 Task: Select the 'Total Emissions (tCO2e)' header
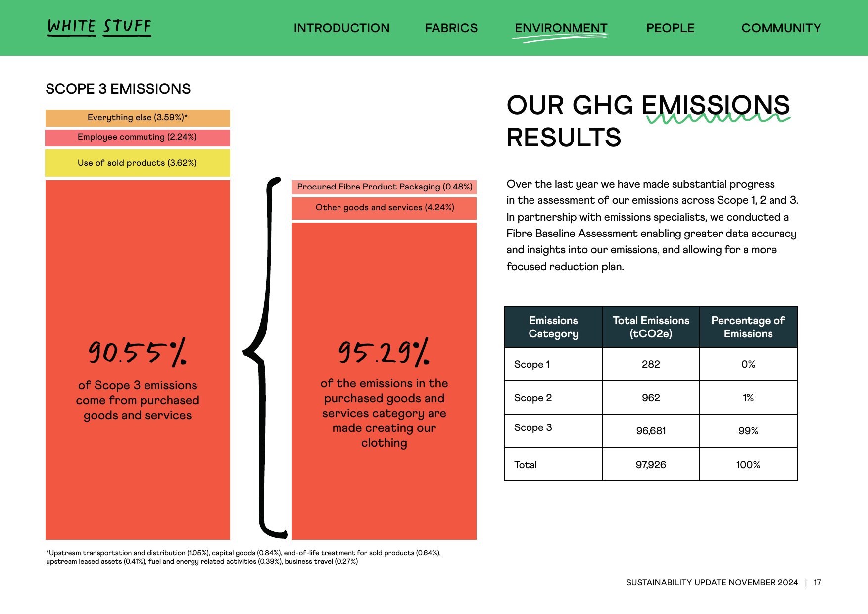(651, 327)
